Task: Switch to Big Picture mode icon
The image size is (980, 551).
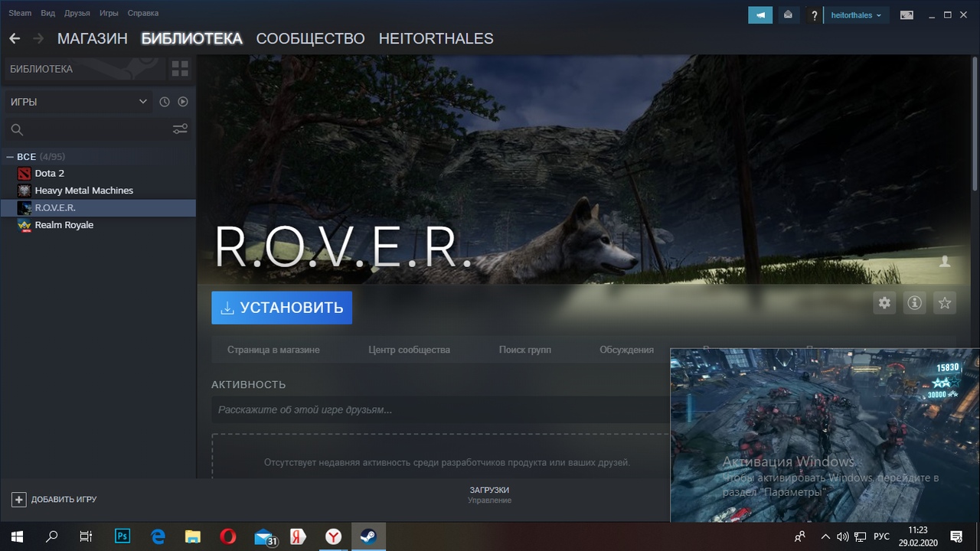Action: tap(906, 15)
